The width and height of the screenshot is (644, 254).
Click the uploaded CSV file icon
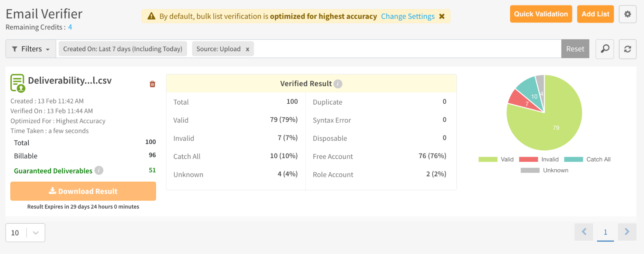pyautogui.click(x=18, y=83)
